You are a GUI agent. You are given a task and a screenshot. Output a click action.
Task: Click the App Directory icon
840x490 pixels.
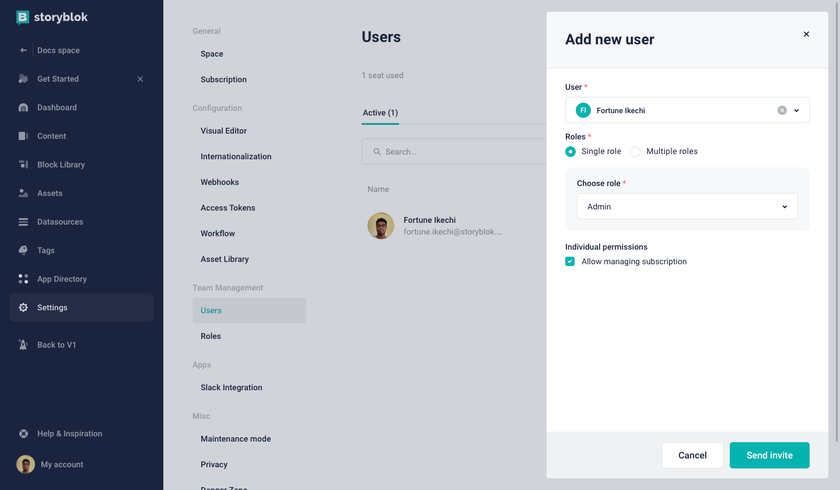[x=23, y=279]
